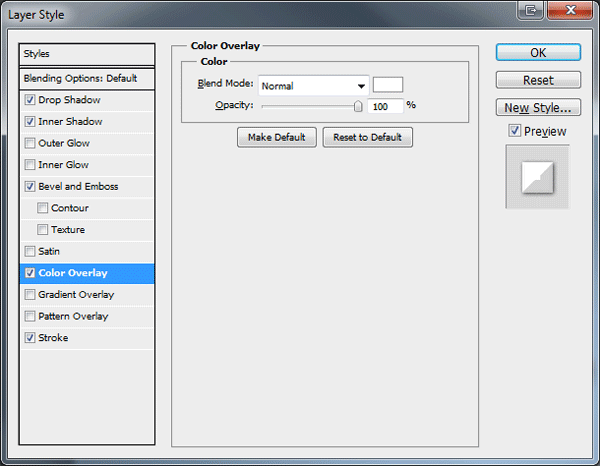Image resolution: width=600 pixels, height=466 pixels.
Task: Select the Satin label
Action: [x=49, y=251]
